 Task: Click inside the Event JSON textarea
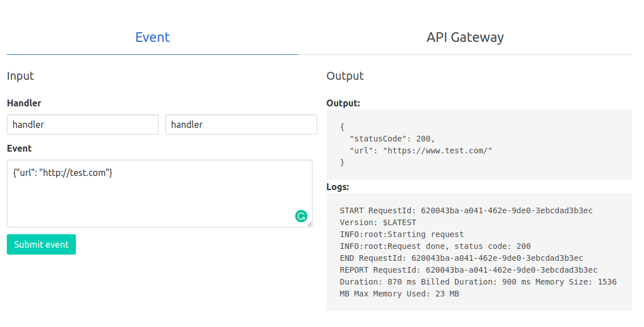[x=160, y=193]
